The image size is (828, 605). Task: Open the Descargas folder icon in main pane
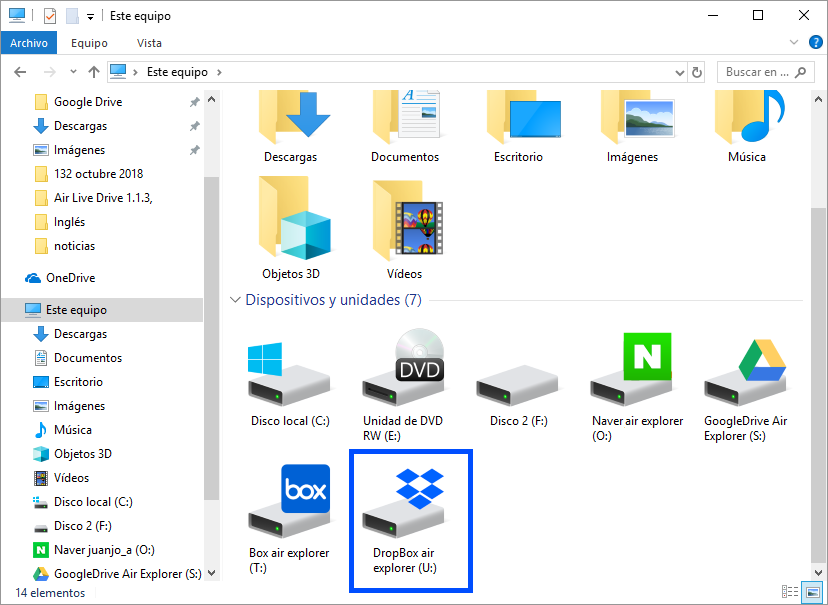294,117
